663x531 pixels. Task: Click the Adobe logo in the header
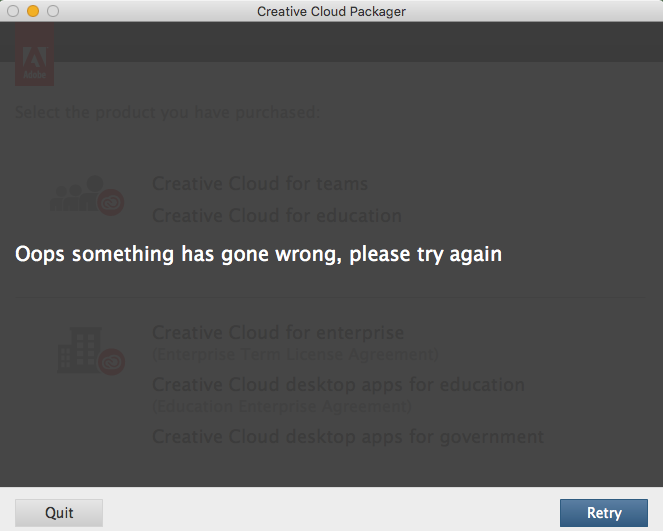pos(35,54)
